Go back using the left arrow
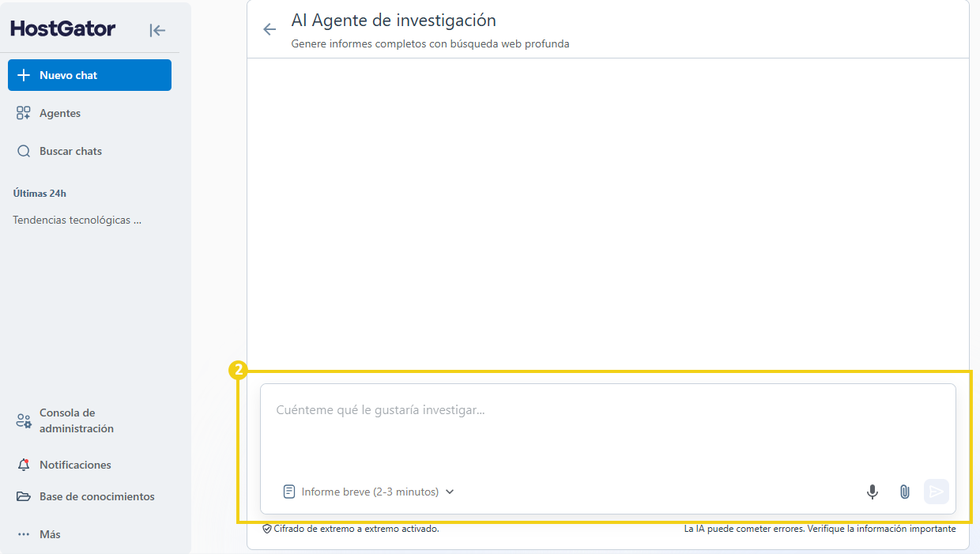Image resolution: width=980 pixels, height=554 pixels. click(x=269, y=29)
